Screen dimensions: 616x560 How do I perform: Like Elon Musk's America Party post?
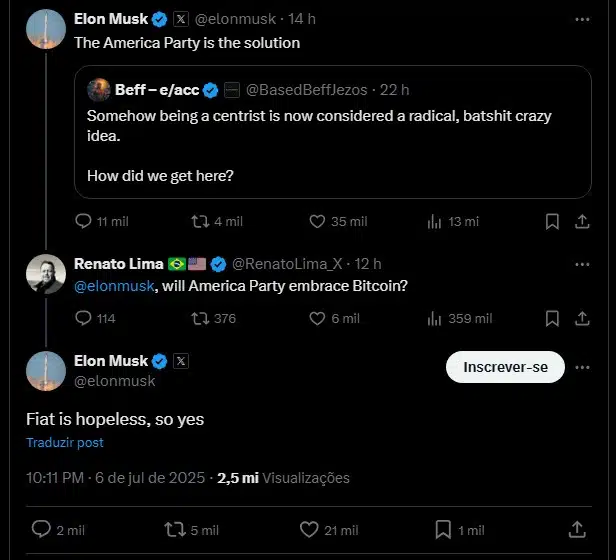coord(317,221)
